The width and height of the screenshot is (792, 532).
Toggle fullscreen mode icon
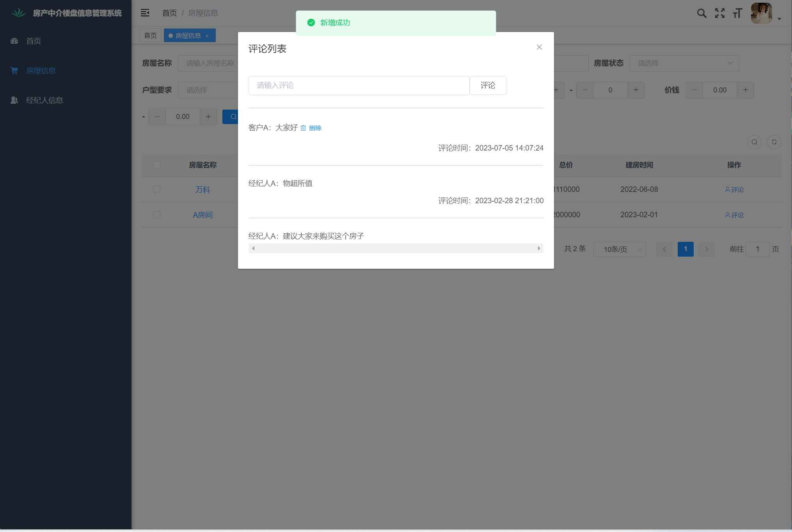719,13
